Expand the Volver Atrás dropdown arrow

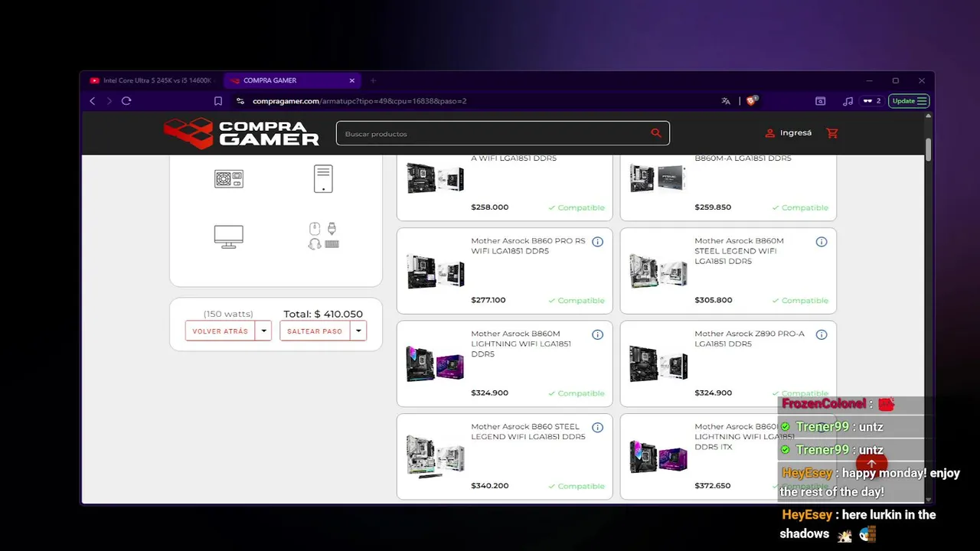[263, 331]
